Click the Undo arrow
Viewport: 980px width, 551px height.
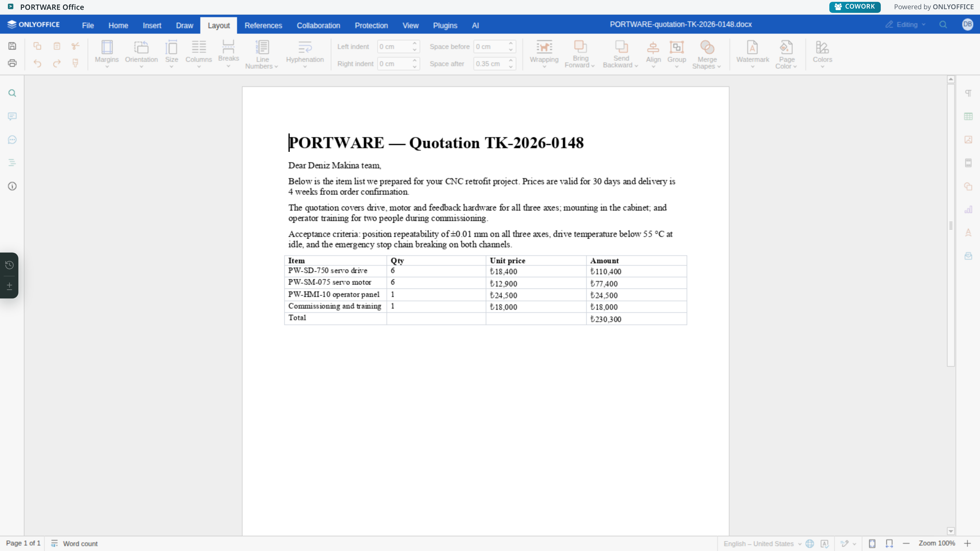[x=37, y=63]
